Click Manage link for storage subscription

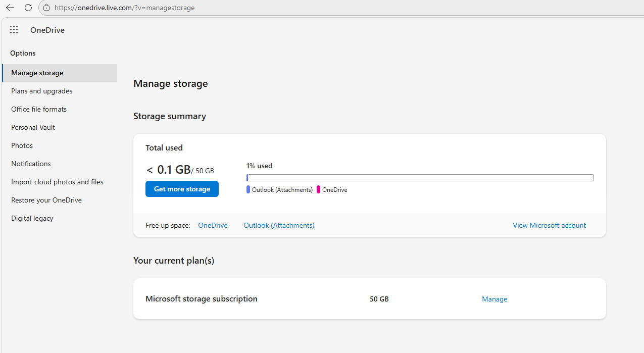tap(494, 299)
